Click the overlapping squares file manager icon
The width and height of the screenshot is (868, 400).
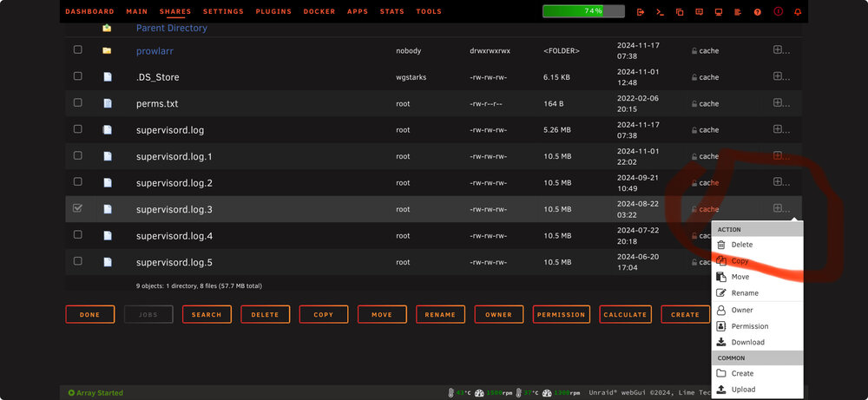(x=680, y=11)
